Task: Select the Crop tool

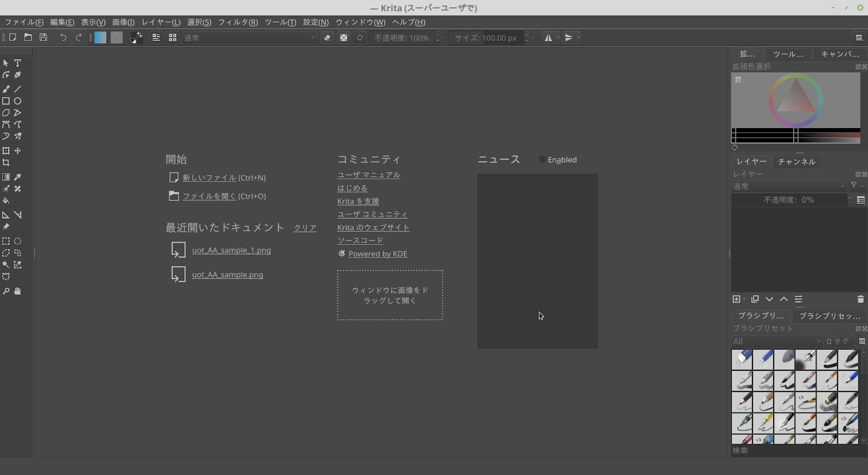Action: pyautogui.click(x=6, y=163)
